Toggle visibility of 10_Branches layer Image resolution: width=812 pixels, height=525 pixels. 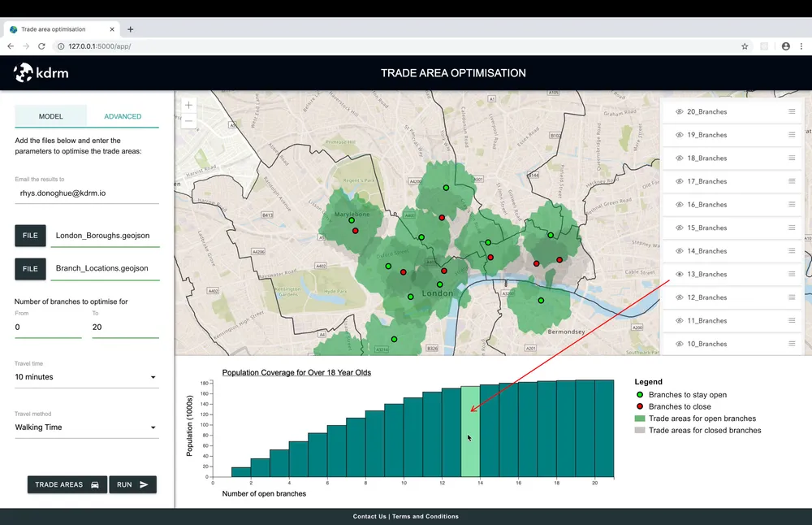(x=680, y=345)
